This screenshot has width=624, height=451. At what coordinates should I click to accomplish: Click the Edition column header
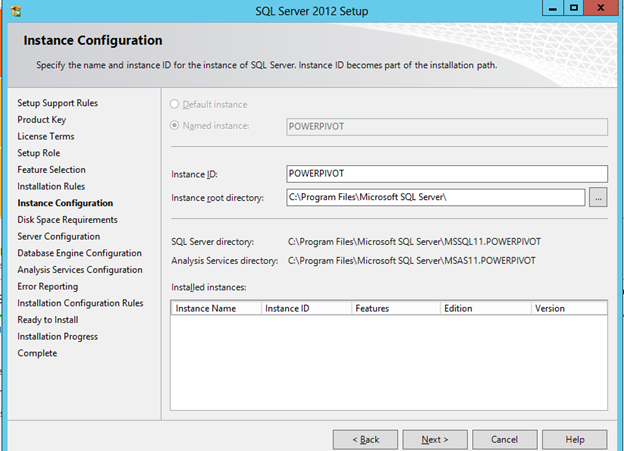click(486, 308)
